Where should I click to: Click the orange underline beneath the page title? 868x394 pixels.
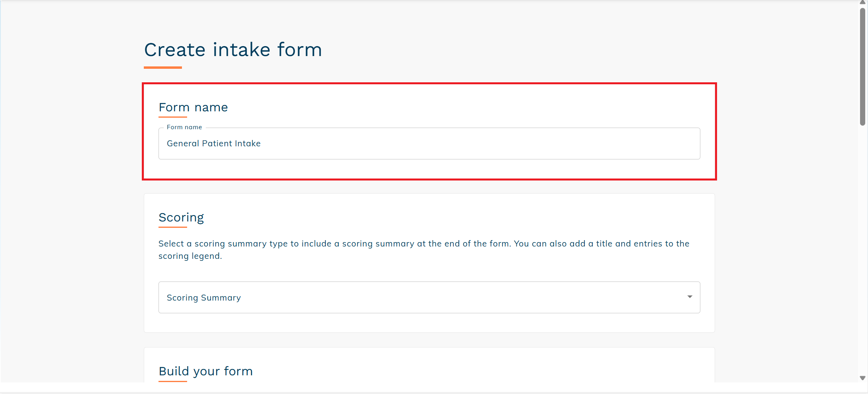point(163,68)
